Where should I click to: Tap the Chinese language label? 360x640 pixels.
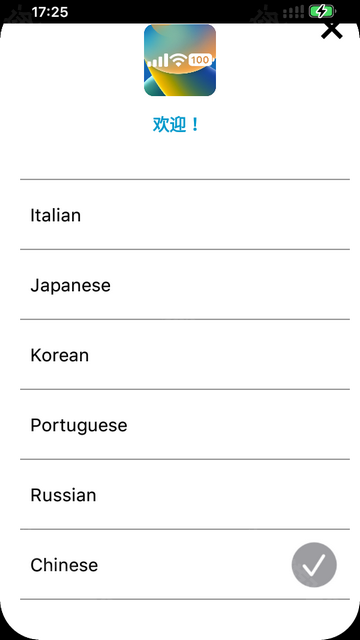[64, 565]
